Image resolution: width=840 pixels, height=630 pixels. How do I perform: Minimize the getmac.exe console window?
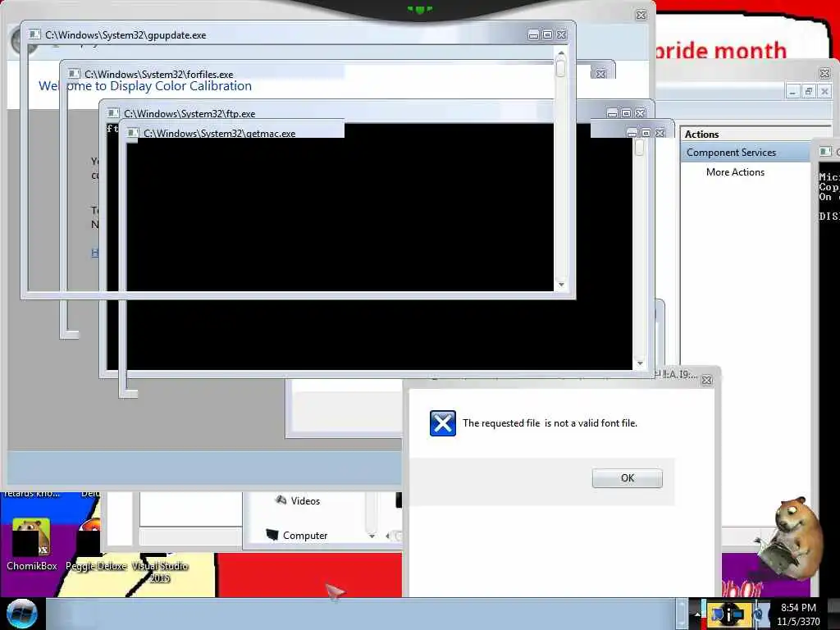[x=632, y=133]
